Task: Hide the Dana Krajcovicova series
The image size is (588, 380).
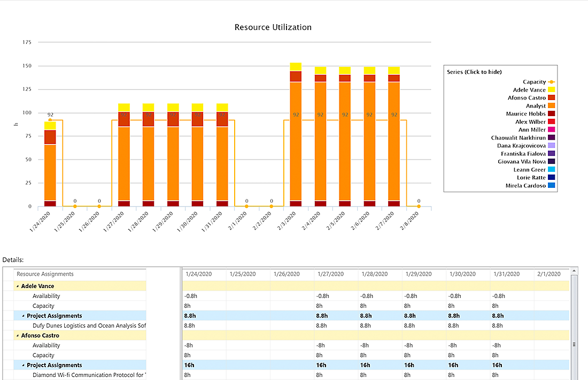Action: click(551, 146)
